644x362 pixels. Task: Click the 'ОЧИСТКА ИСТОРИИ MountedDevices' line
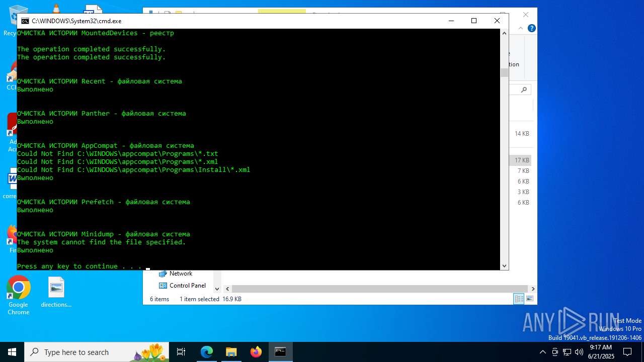(95, 33)
